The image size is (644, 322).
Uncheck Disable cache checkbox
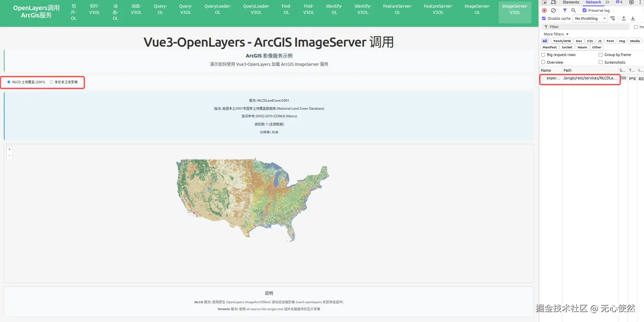544,18
